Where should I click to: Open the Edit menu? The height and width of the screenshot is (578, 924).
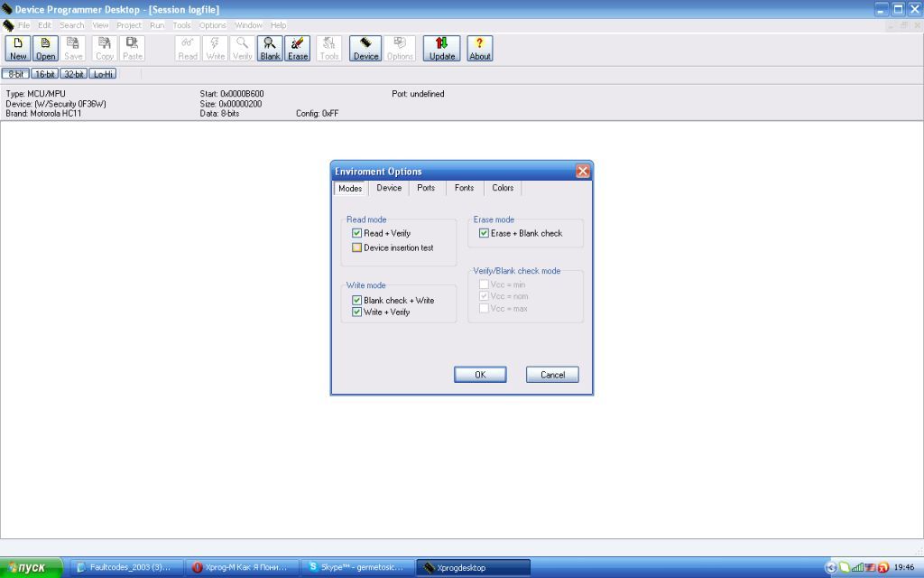(45, 25)
